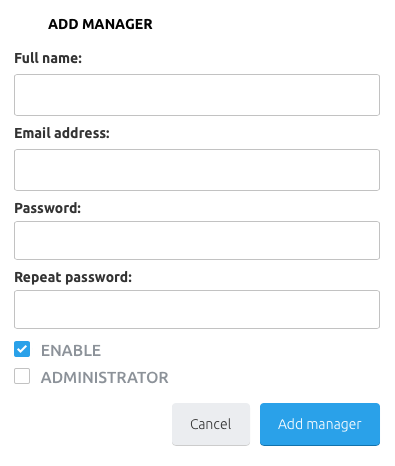395x466 pixels.
Task: Click into the Full name text field
Action: tap(197, 95)
